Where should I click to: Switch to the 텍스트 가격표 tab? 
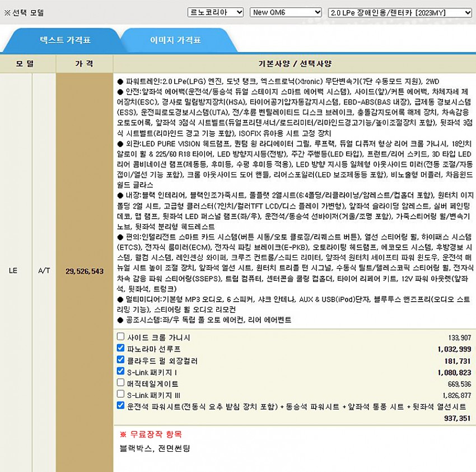(65, 40)
